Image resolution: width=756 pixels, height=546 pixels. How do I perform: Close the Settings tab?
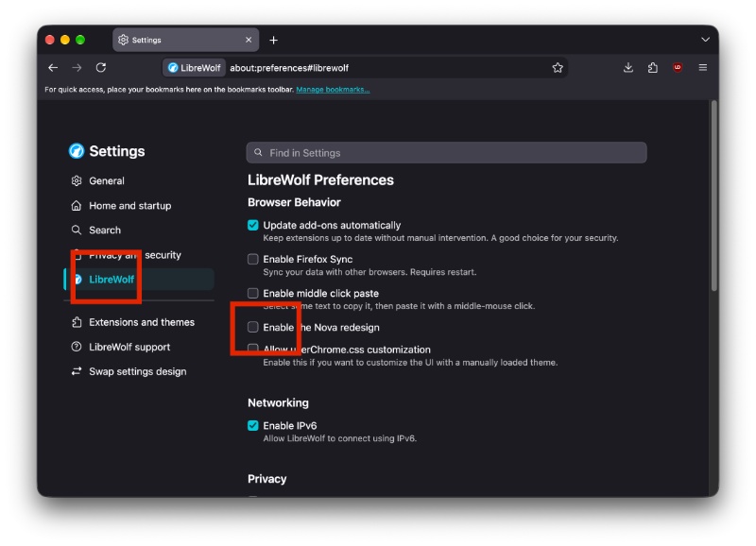coord(249,40)
